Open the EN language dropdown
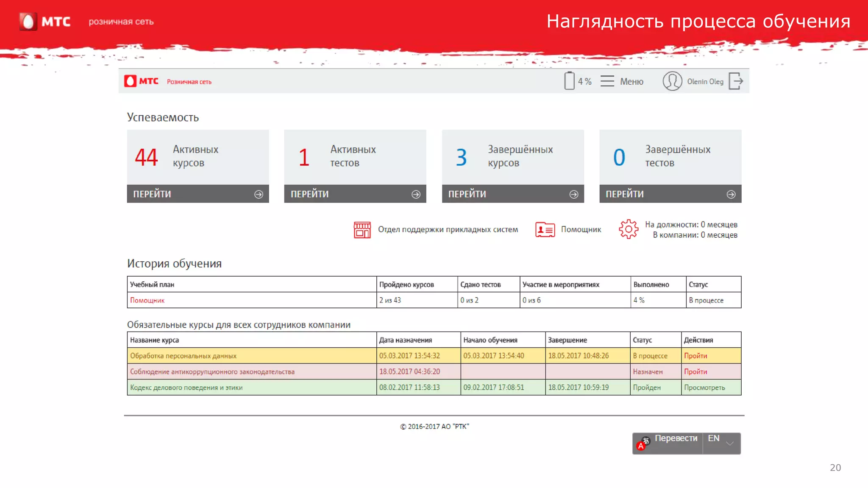 pos(722,443)
